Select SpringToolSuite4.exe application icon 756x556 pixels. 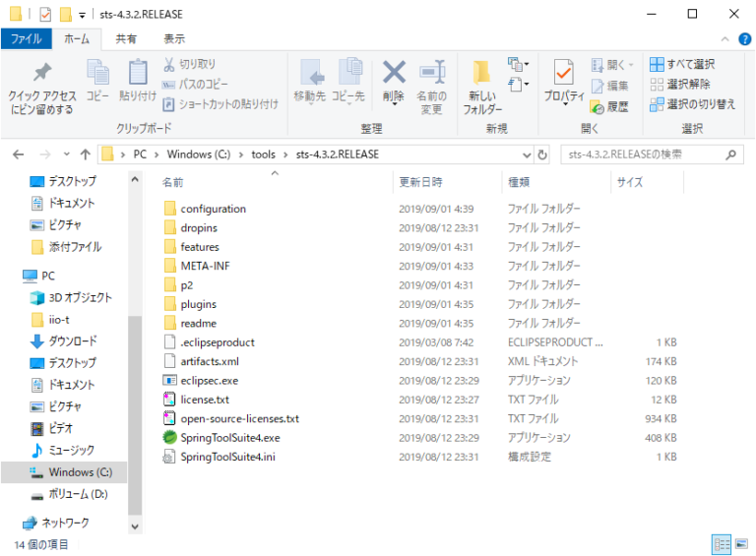(169, 438)
